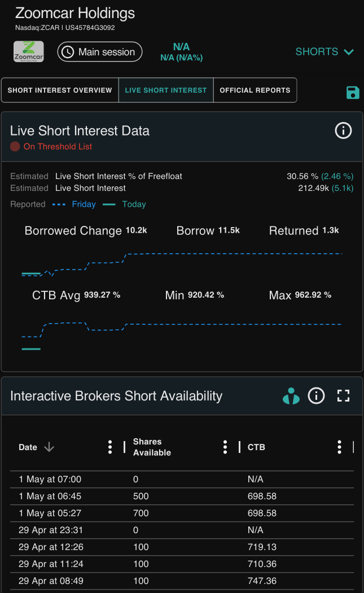
Task: Open the Main session selector
Action: (x=100, y=52)
